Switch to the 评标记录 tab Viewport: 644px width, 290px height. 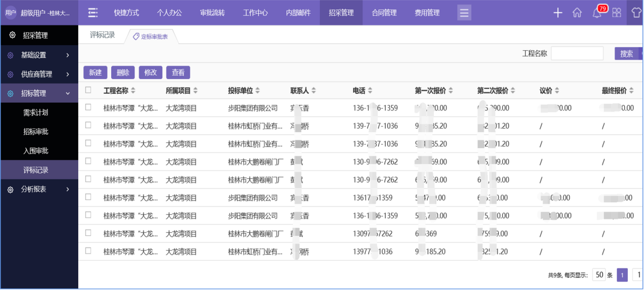(x=103, y=35)
